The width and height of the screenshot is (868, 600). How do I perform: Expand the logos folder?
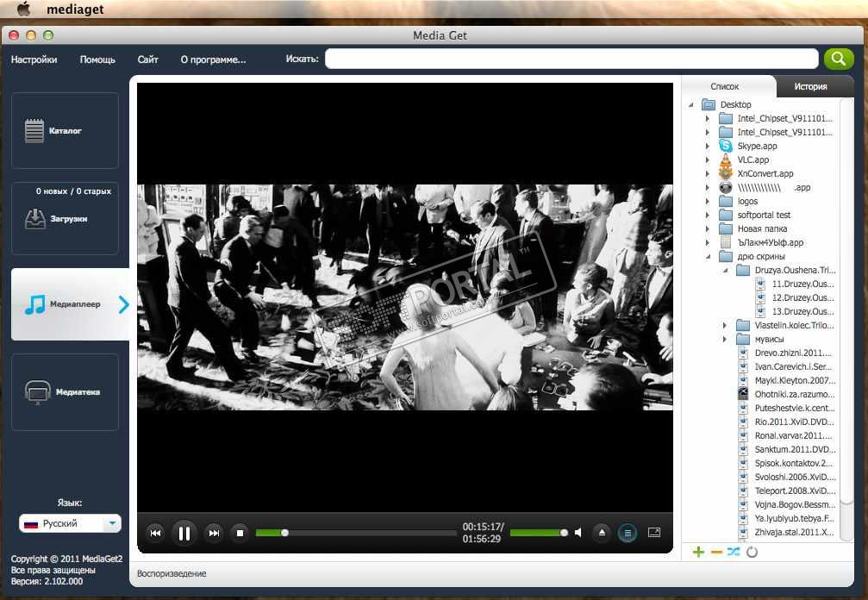(x=708, y=202)
